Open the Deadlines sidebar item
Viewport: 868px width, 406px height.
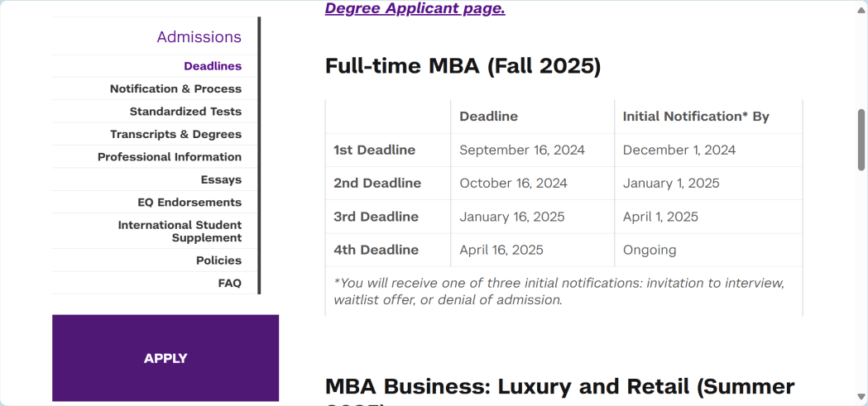pos(213,66)
